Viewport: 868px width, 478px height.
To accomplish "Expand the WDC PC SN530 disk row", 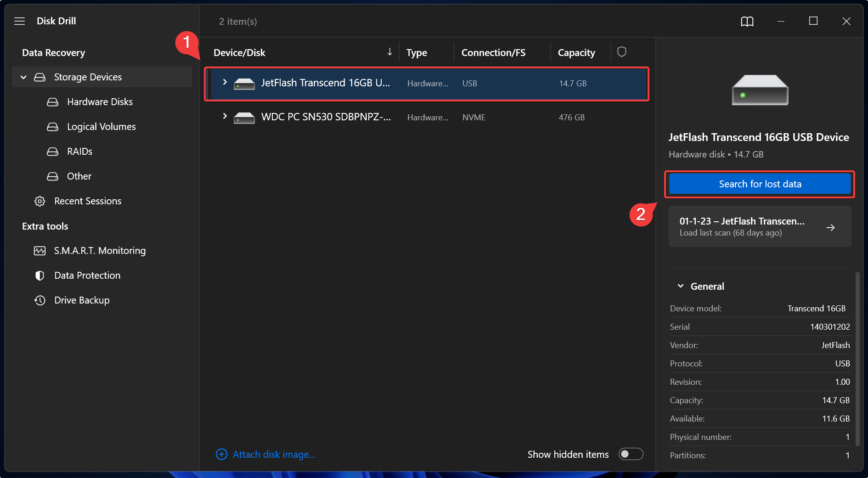I will (x=225, y=116).
